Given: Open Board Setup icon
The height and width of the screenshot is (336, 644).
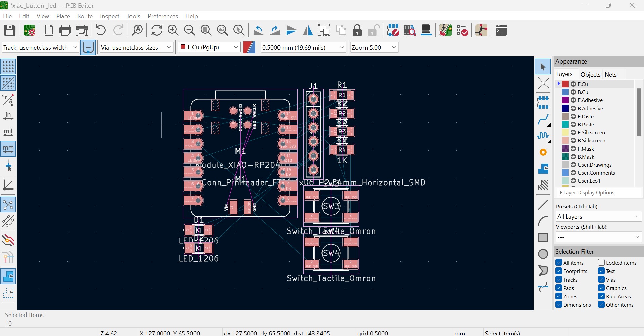Looking at the screenshot, I should [x=30, y=30].
